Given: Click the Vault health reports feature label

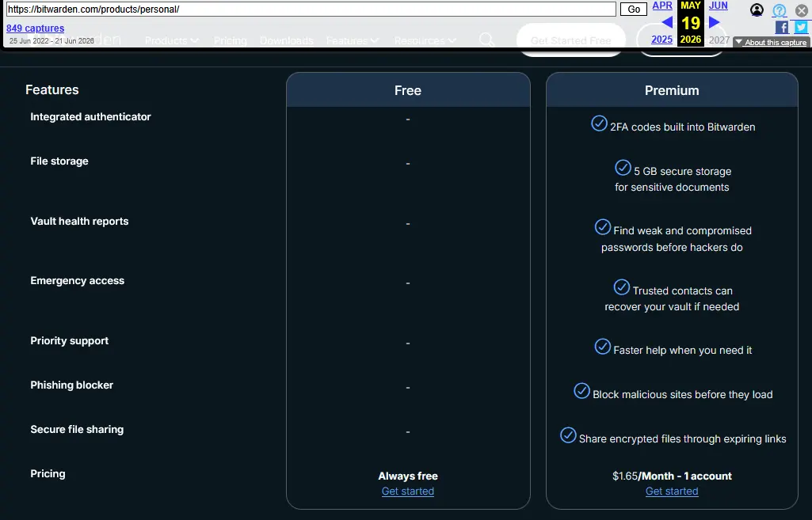Looking at the screenshot, I should click(x=79, y=221).
